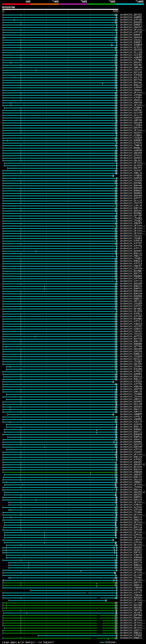Click the green ~80% identity legend bar
This screenshot has width=146, height=644.
(101, 4)
